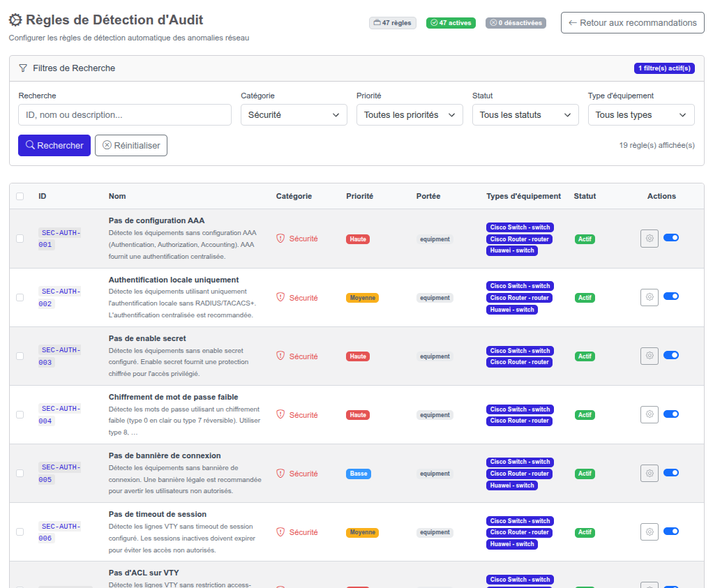This screenshot has height=588, width=713.
Task: Click the gear icon beside the page title
Action: pos(15,20)
